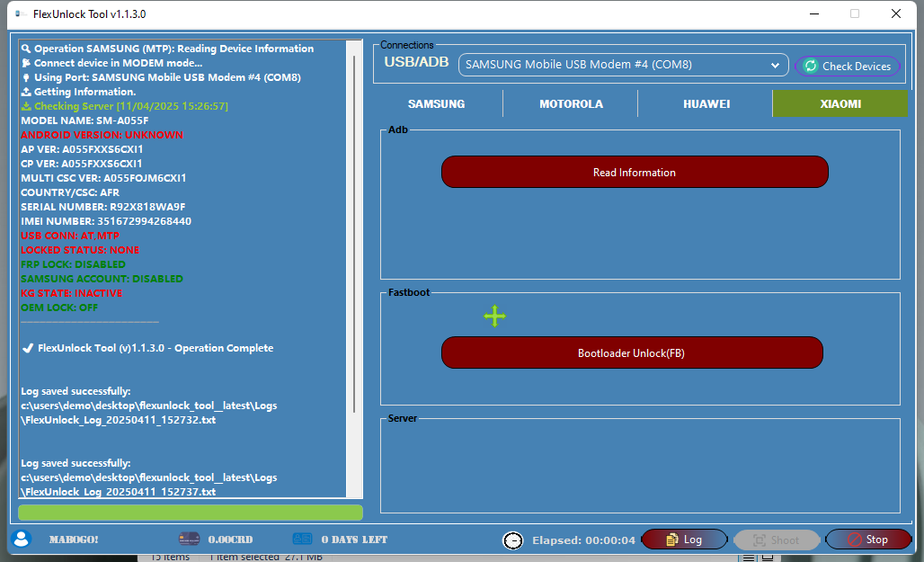Screen dimensions: 924x562
Task: Click the OEM LOCK: OFF line
Action: (59, 308)
